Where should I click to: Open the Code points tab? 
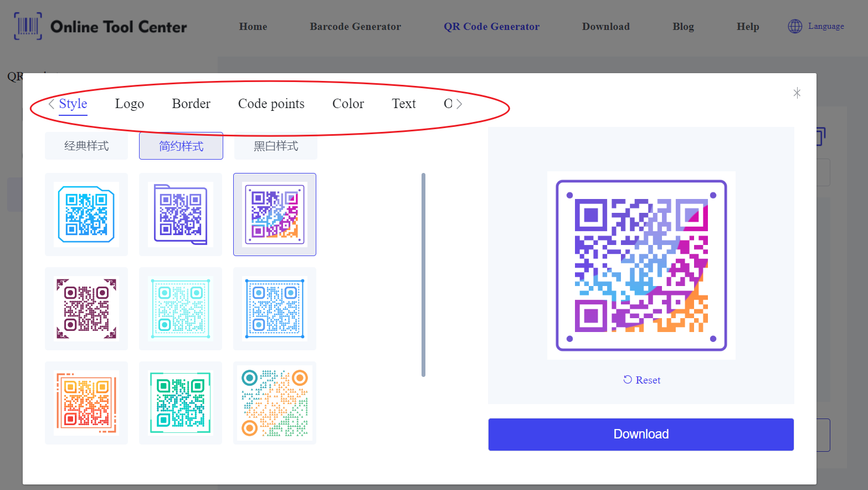click(x=271, y=104)
